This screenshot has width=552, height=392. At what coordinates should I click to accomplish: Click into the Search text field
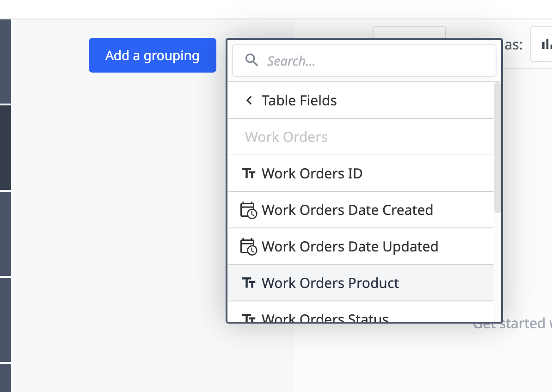(x=364, y=61)
